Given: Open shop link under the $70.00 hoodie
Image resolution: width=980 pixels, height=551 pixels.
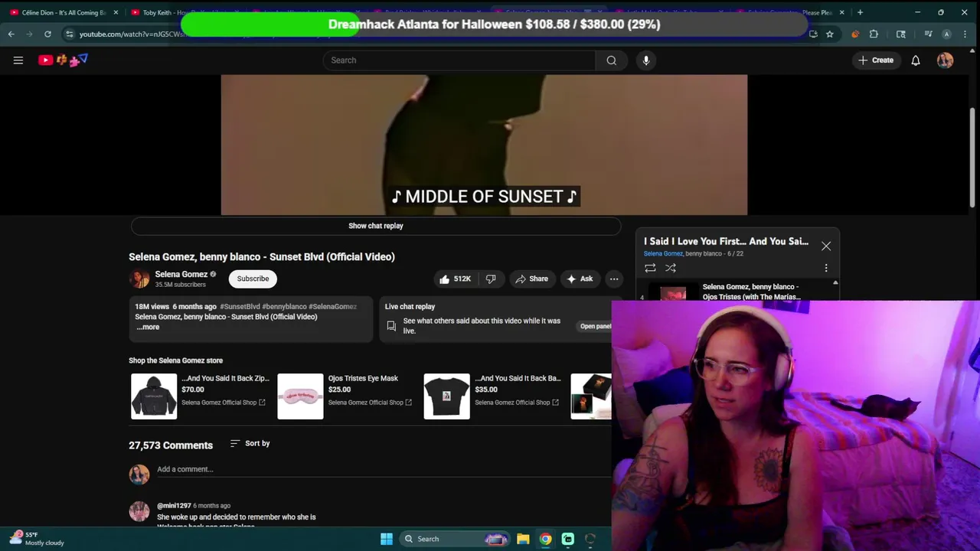Looking at the screenshot, I should tap(224, 403).
